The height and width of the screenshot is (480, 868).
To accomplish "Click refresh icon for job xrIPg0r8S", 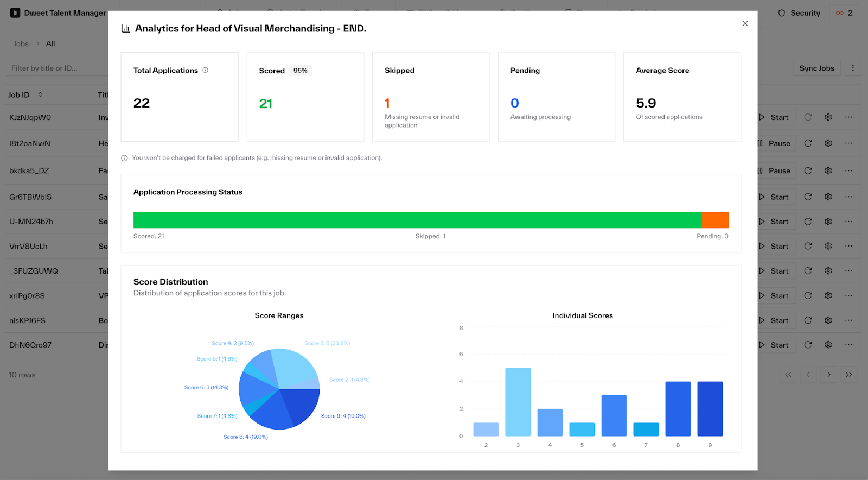I will 808,296.
